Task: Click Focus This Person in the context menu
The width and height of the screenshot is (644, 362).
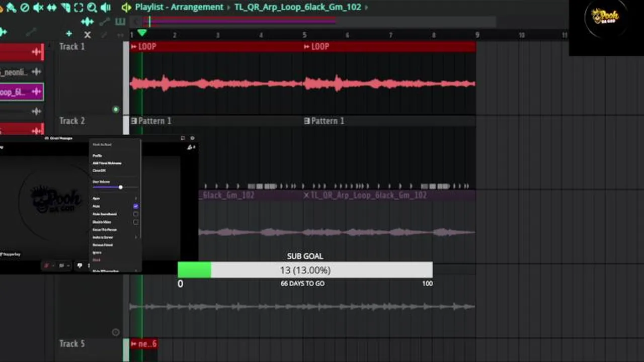Action: click(x=104, y=230)
